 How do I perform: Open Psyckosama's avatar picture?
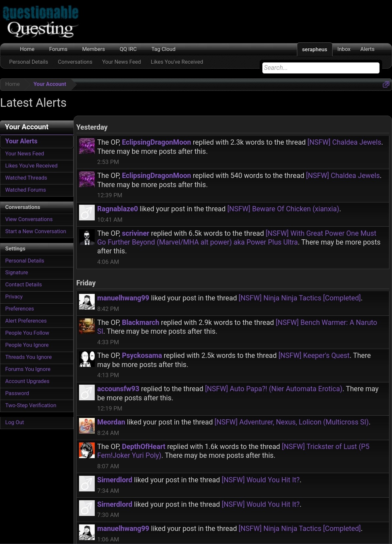[87, 360]
